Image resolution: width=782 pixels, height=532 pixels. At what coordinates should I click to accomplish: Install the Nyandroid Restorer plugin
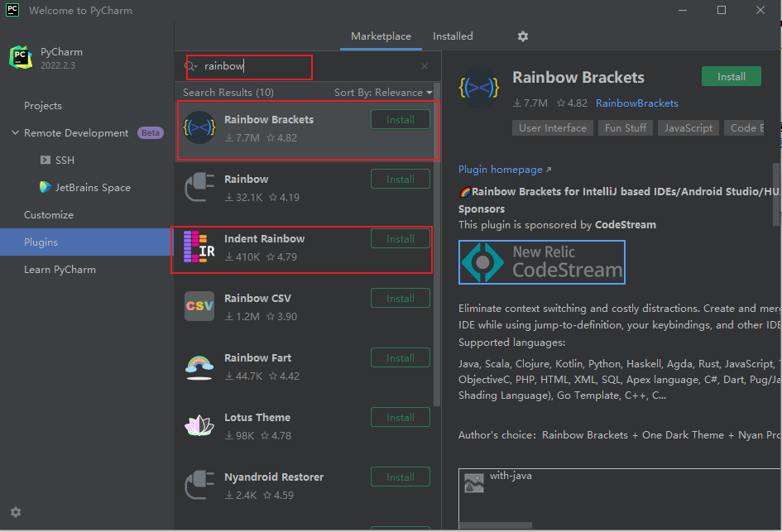pos(401,477)
